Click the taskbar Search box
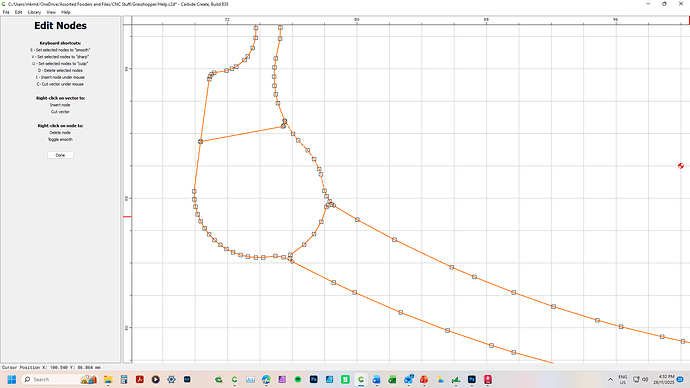The width and height of the screenshot is (690, 388). 59,379
